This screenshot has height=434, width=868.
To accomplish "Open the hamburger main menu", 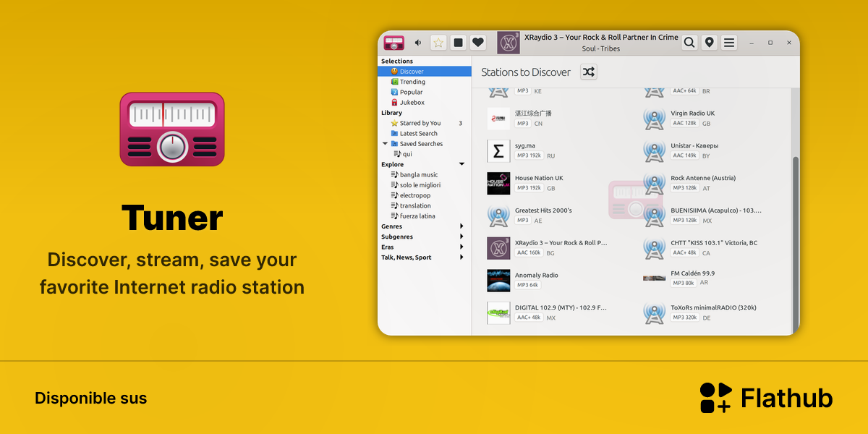I will click(729, 43).
